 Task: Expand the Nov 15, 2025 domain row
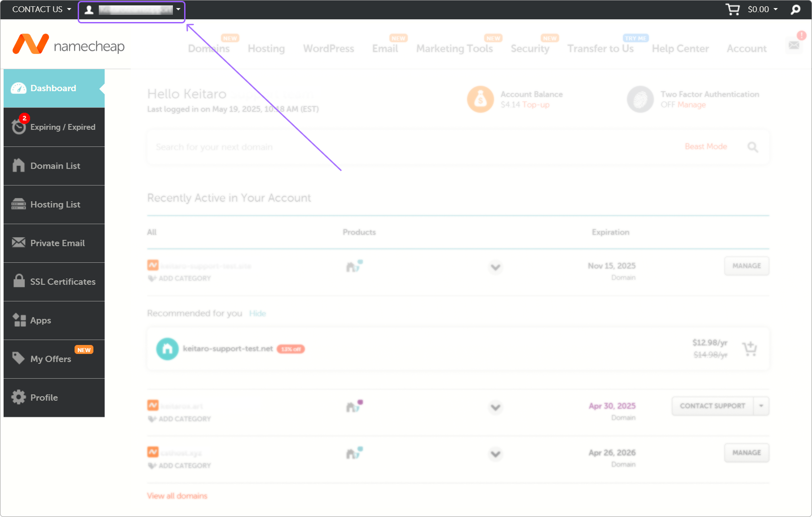pyautogui.click(x=495, y=267)
